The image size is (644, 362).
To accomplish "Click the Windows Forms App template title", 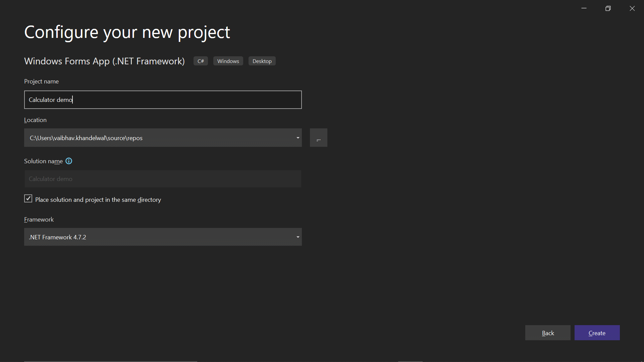I will pos(104,61).
